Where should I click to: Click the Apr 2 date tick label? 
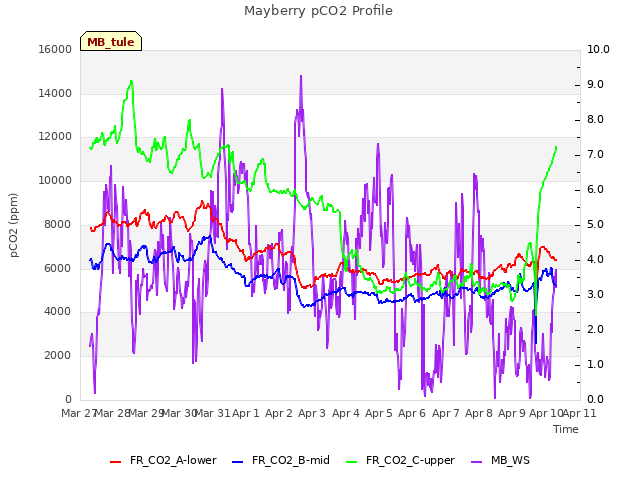(x=279, y=413)
